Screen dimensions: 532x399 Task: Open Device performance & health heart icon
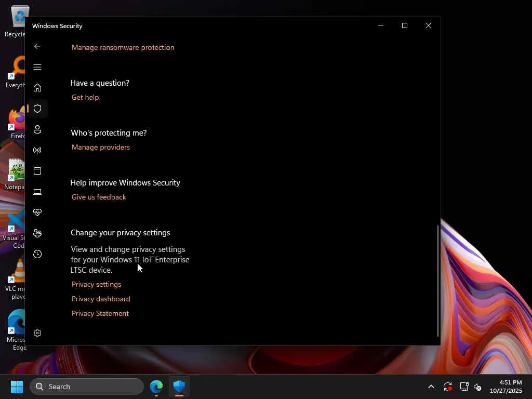pyautogui.click(x=37, y=212)
